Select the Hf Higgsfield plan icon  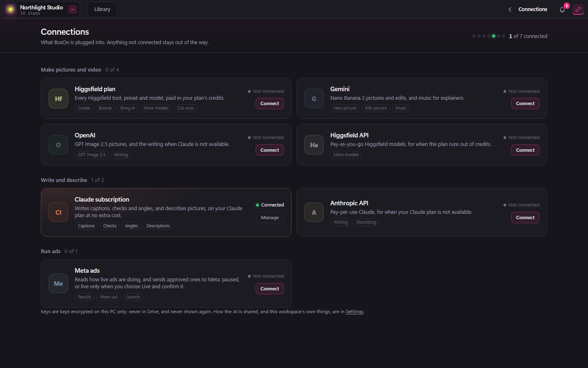coord(58,99)
